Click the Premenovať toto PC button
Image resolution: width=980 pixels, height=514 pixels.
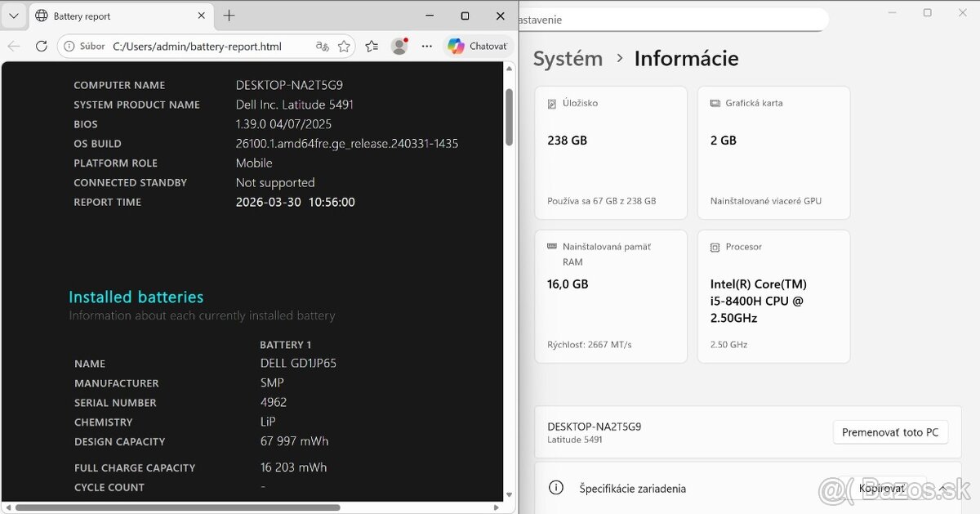[x=890, y=432]
